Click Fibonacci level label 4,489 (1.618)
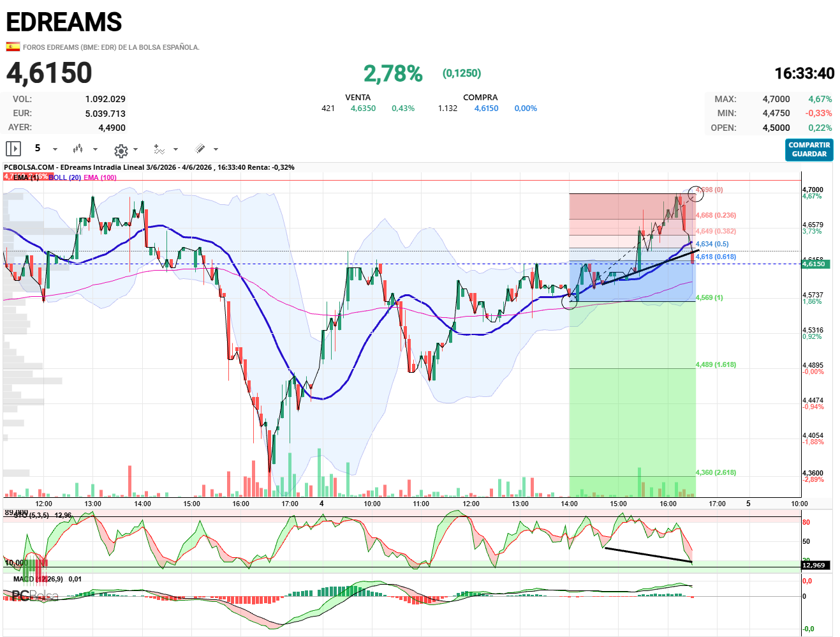 pos(716,364)
